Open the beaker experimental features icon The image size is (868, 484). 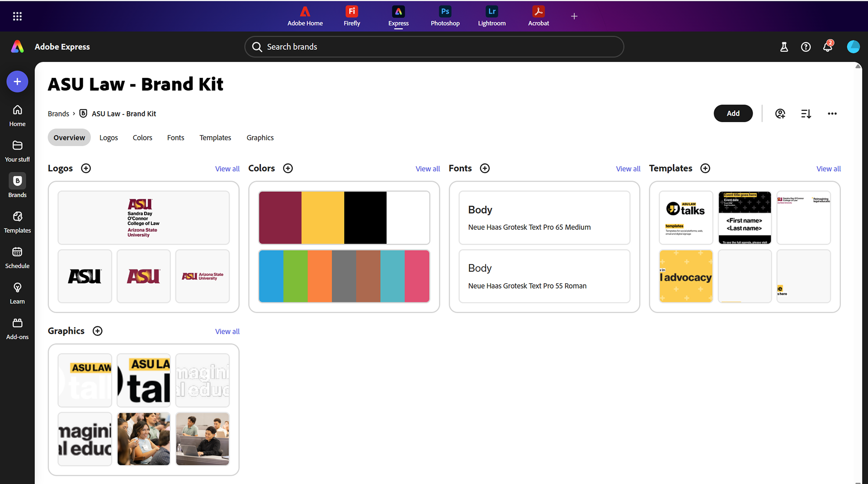[x=784, y=47]
